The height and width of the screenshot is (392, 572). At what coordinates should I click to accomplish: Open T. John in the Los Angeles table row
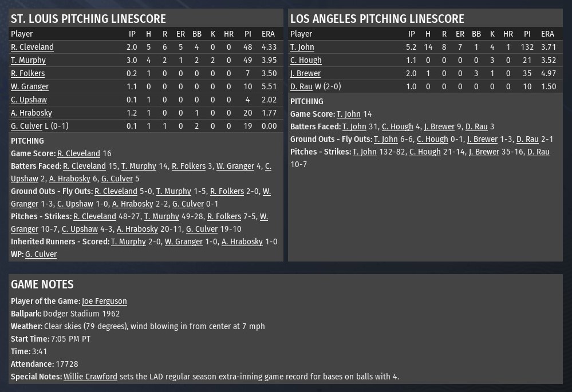[302, 47]
